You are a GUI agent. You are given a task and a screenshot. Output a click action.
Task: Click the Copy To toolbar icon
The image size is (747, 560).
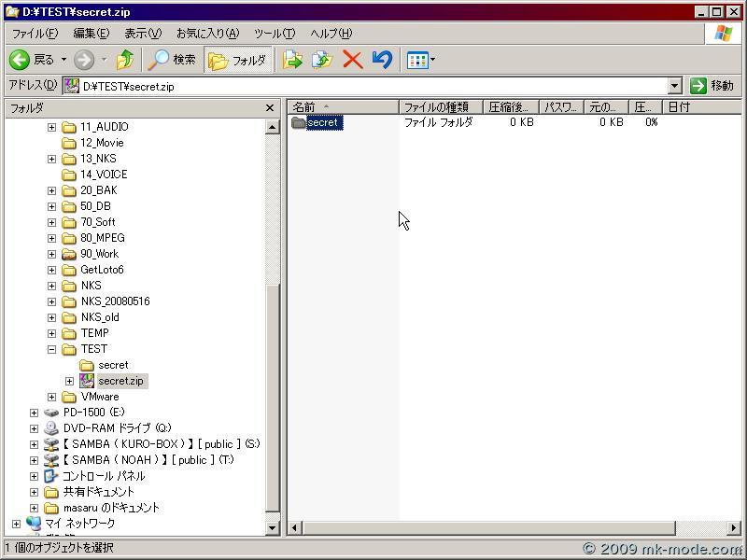318,60
